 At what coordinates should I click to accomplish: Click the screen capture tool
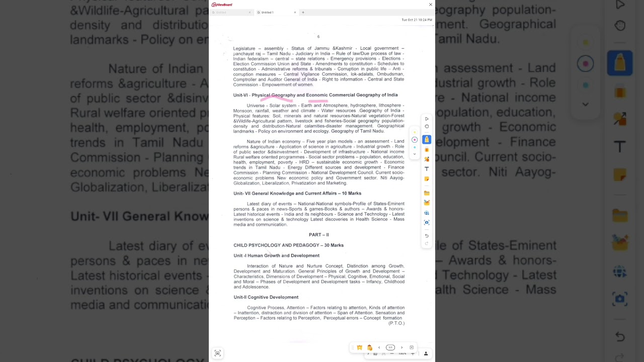(x=427, y=222)
